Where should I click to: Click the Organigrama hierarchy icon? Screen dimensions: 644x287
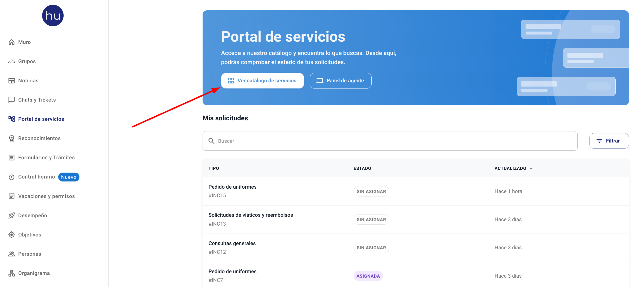12,273
